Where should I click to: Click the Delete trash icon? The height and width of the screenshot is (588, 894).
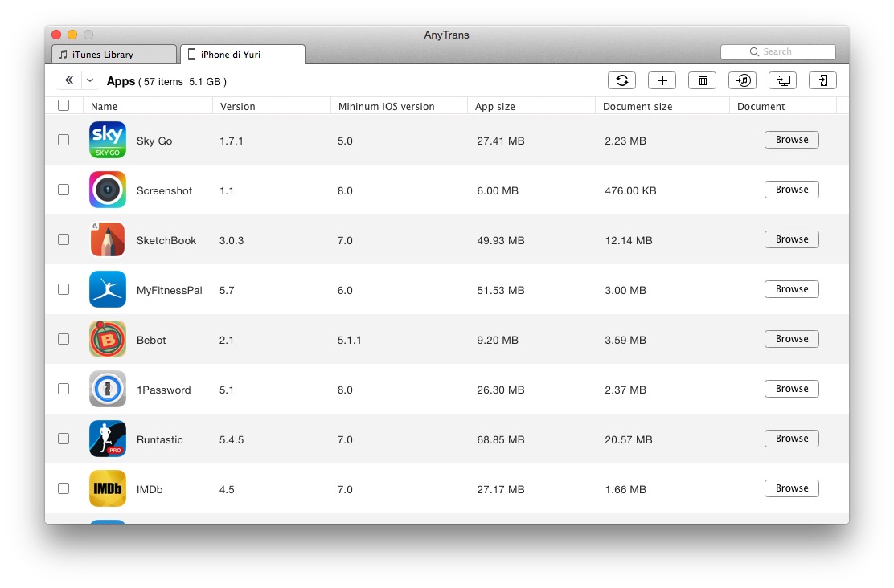[703, 80]
